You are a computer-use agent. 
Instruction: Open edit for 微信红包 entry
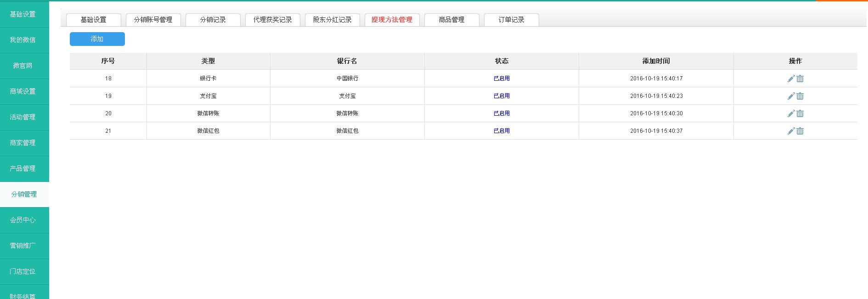[791, 131]
